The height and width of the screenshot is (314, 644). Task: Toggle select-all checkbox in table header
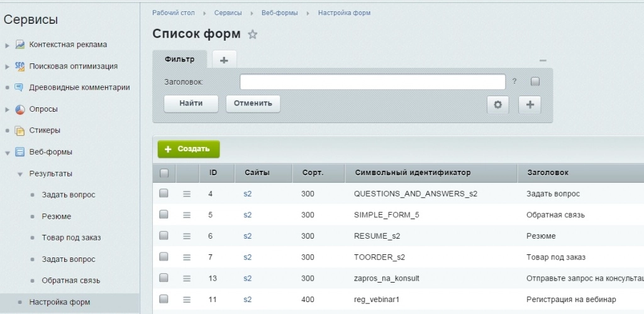pyautogui.click(x=164, y=173)
